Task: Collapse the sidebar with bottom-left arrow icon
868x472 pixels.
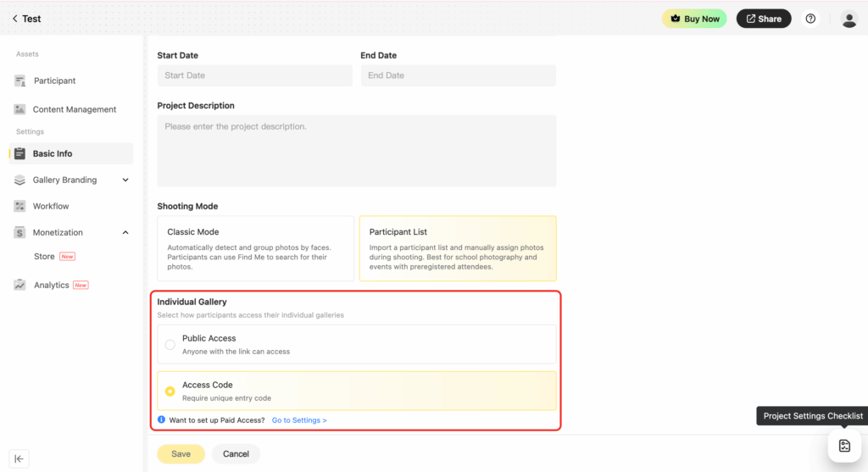Action: click(x=19, y=458)
